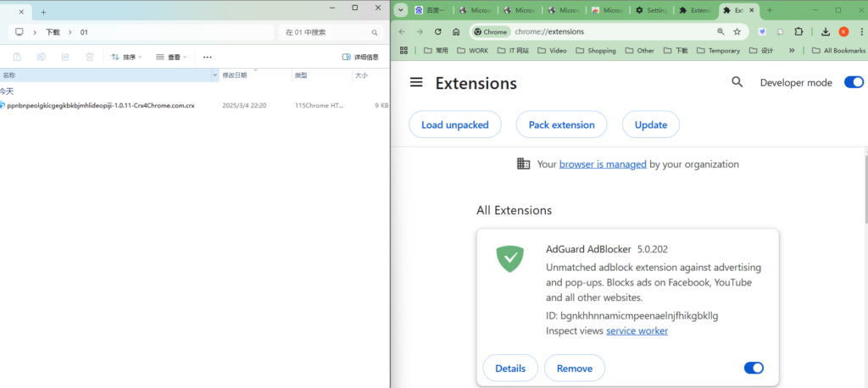Open the Shopping bookmarks folder

click(596, 50)
